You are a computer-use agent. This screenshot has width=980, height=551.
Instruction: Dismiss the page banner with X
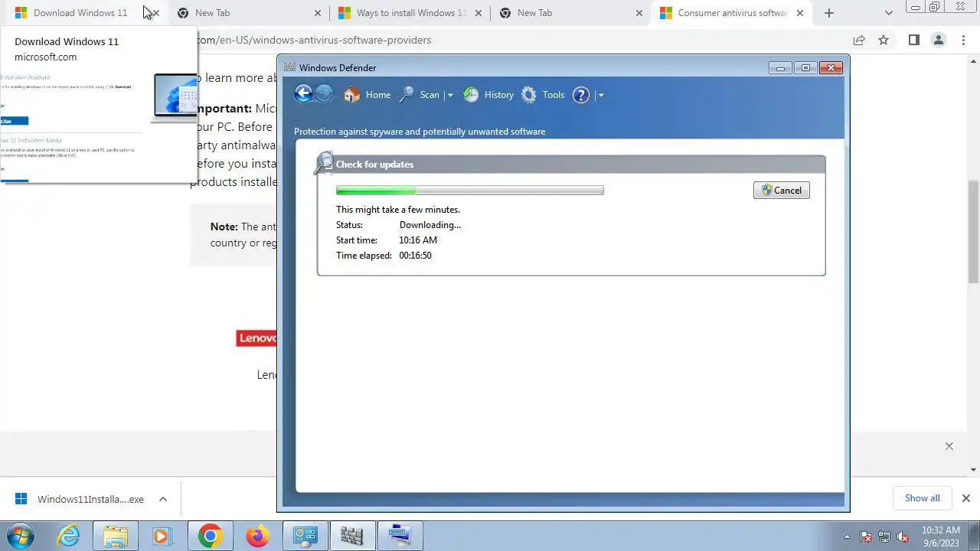click(949, 446)
